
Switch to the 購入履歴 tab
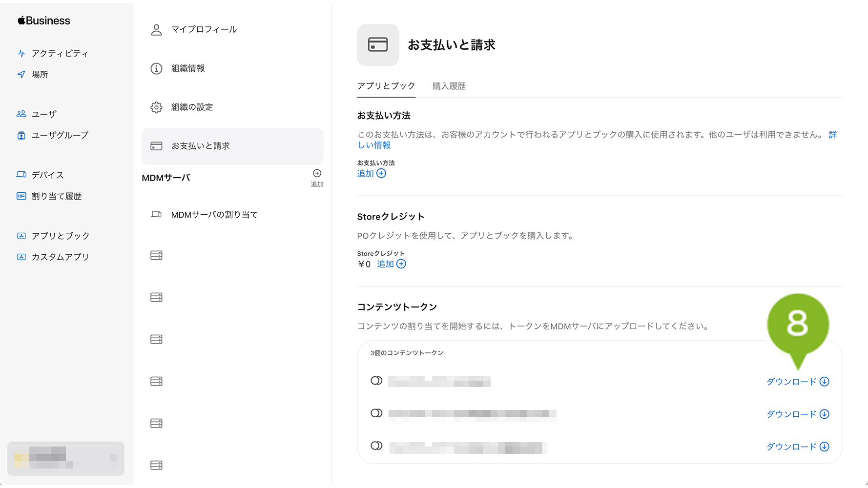click(x=449, y=86)
